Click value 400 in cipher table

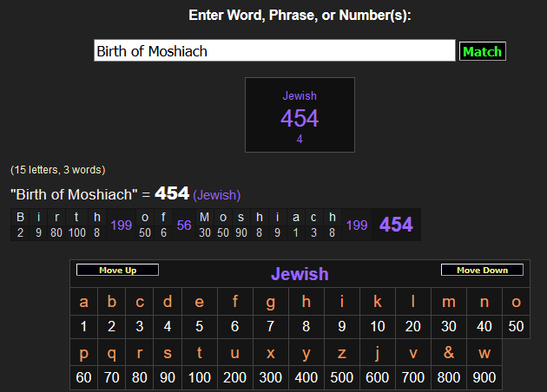(306, 377)
